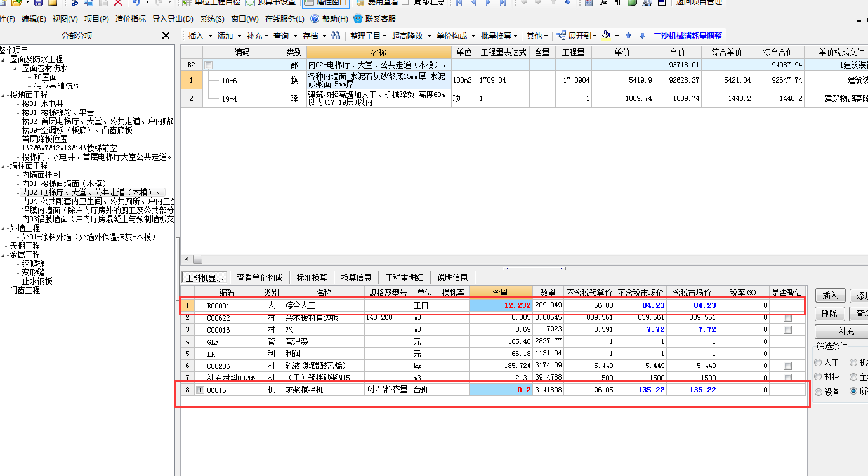Tick 是否暂估 checkbox for 水 row
This screenshot has height=476, width=868.
[x=787, y=330]
